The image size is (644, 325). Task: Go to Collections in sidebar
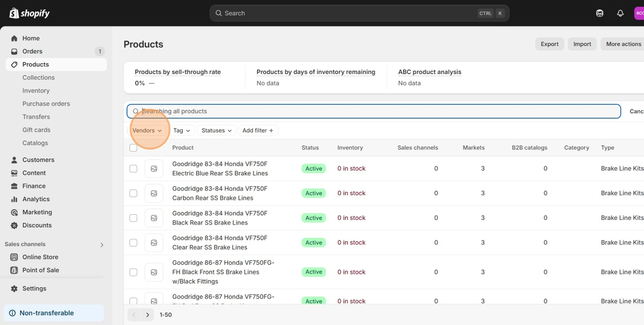pyautogui.click(x=39, y=78)
